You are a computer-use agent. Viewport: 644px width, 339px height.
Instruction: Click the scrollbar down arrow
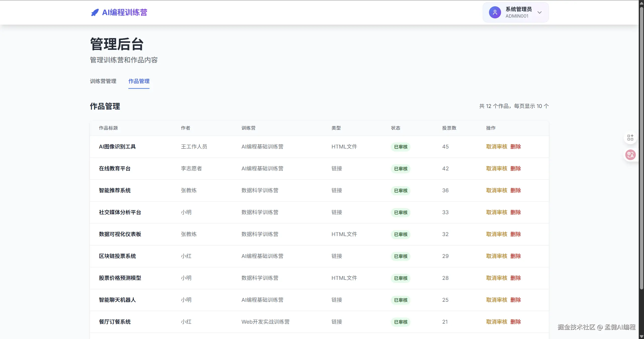pos(641,336)
